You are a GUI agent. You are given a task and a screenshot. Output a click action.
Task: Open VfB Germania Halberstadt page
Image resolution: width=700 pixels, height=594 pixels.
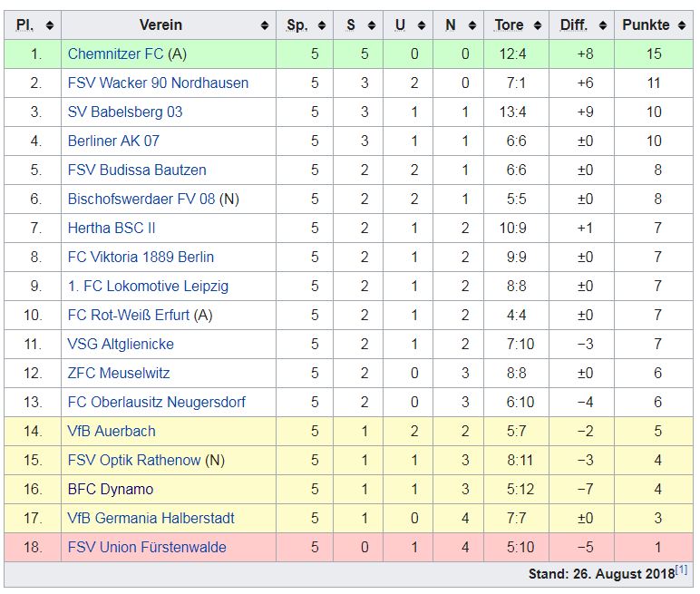click(151, 518)
